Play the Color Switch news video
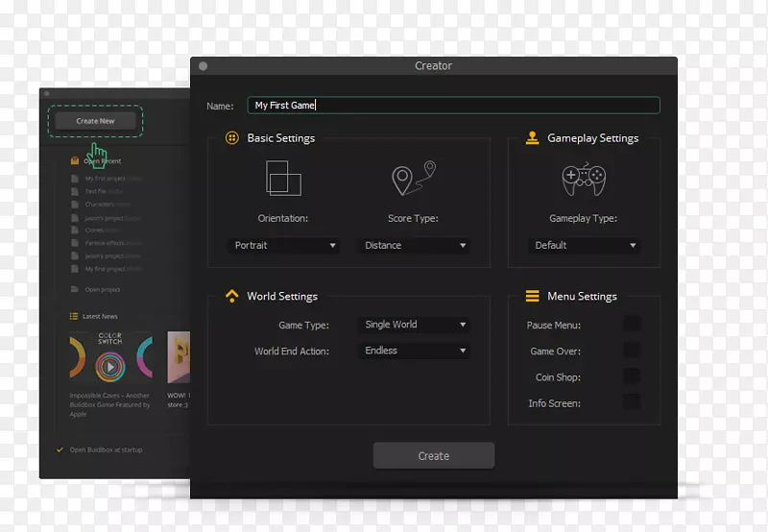 click(110, 367)
